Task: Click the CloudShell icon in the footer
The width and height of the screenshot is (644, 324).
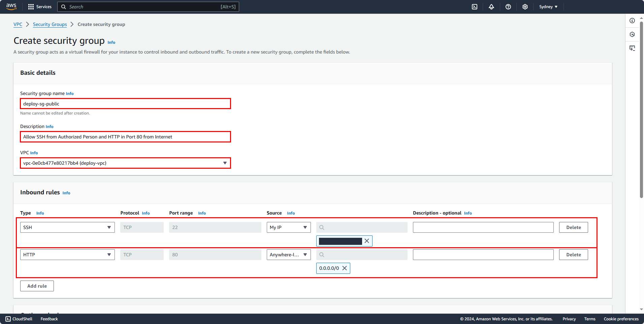Action: click(x=8, y=319)
